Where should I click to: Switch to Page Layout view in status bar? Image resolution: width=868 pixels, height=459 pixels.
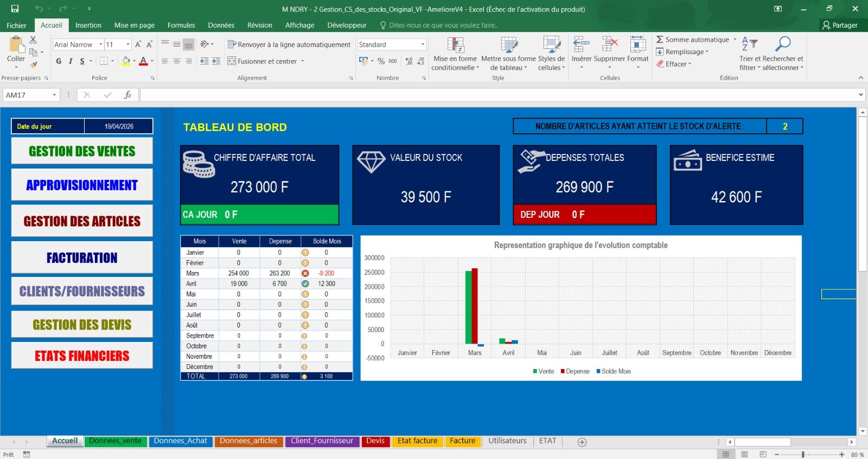coord(744,454)
